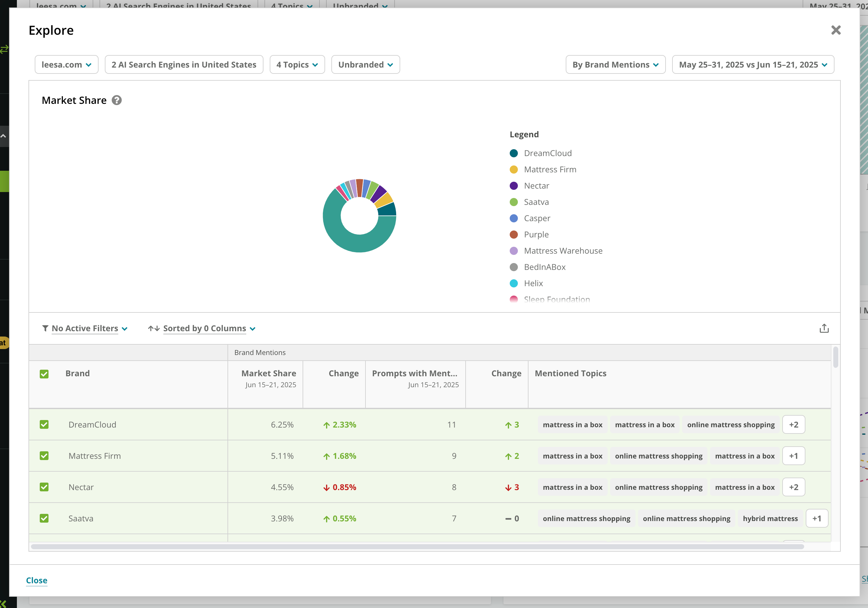Click the red down arrow beside 0.85%
The image size is (868, 608).
(x=327, y=488)
